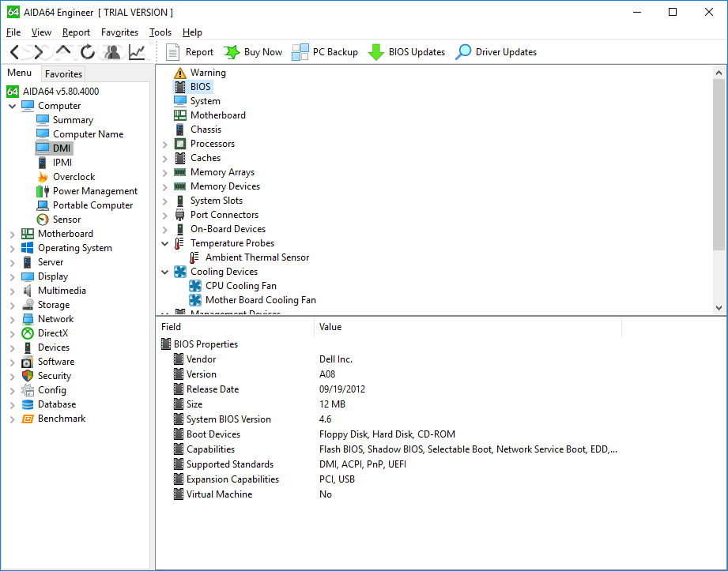Collapse the Computer tree node
The image size is (728, 571).
[12, 106]
